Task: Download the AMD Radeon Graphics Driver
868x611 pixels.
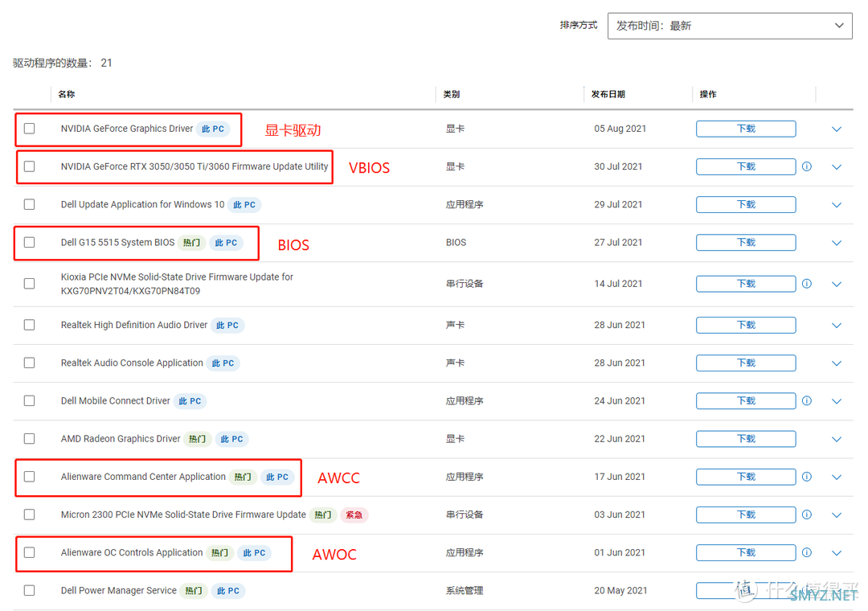Action: [746, 439]
